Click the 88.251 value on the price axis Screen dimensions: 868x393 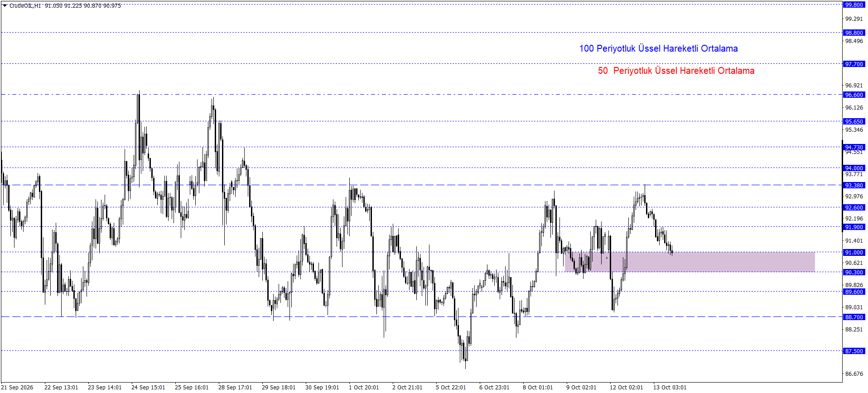(x=854, y=329)
